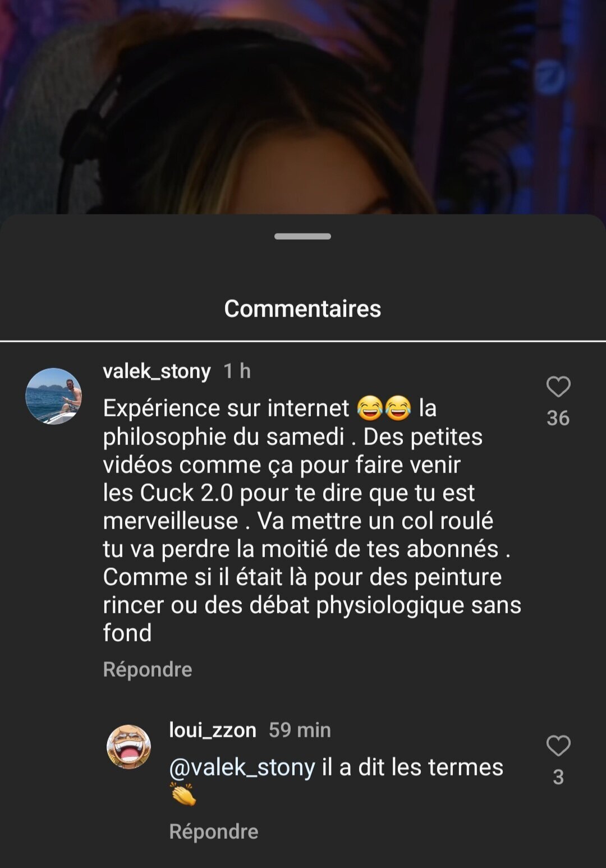
Task: Tap the video above to dismiss comments
Action: 303,107
